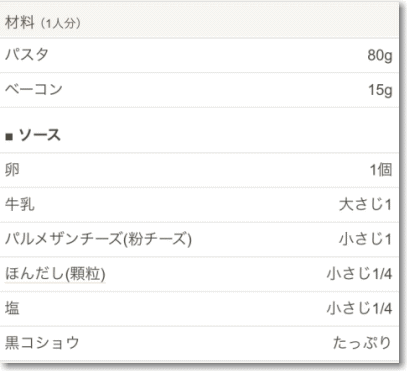Screen dimensions: 407x371
Task: Click the ほんだし(顆粒) underlined link
Action: tap(55, 274)
